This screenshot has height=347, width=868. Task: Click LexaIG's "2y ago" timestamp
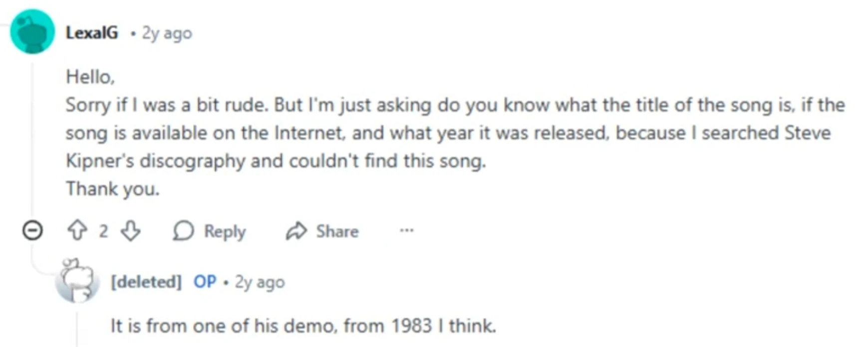click(x=167, y=33)
